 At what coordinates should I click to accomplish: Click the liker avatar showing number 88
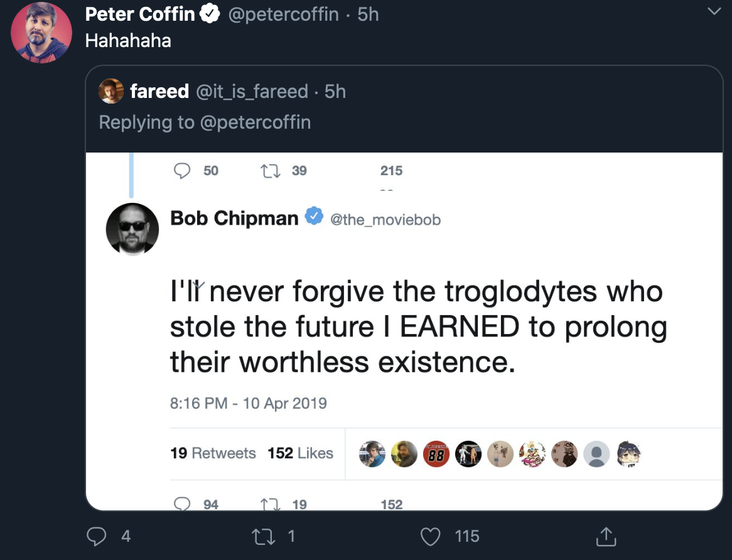click(x=436, y=454)
